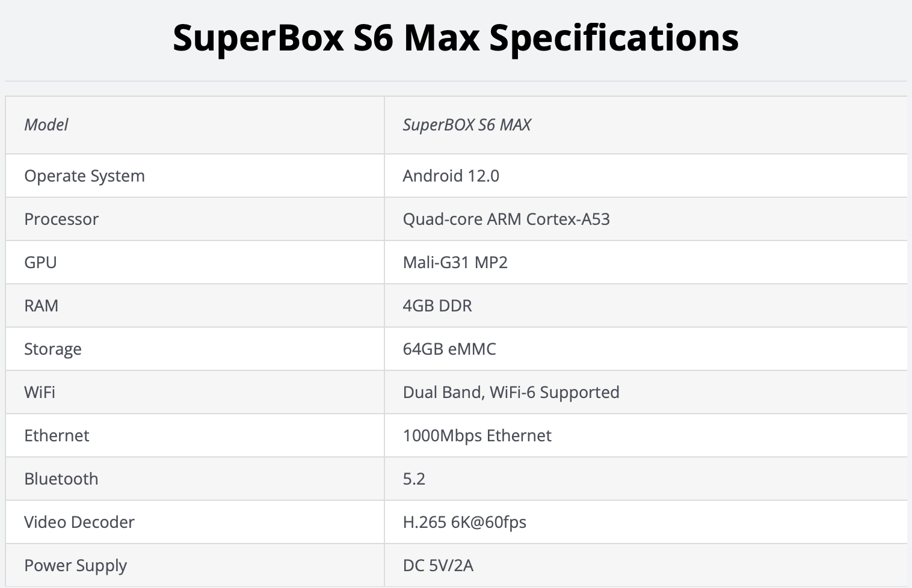Click the 1000Mbps Ethernet value
Image resolution: width=912 pixels, height=588 pixels.
(x=477, y=436)
